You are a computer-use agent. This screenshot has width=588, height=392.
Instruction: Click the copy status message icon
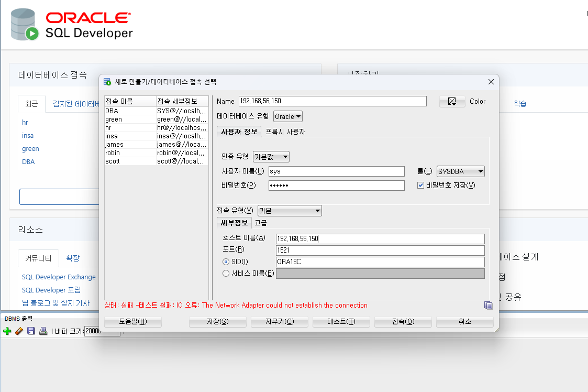pyautogui.click(x=488, y=305)
